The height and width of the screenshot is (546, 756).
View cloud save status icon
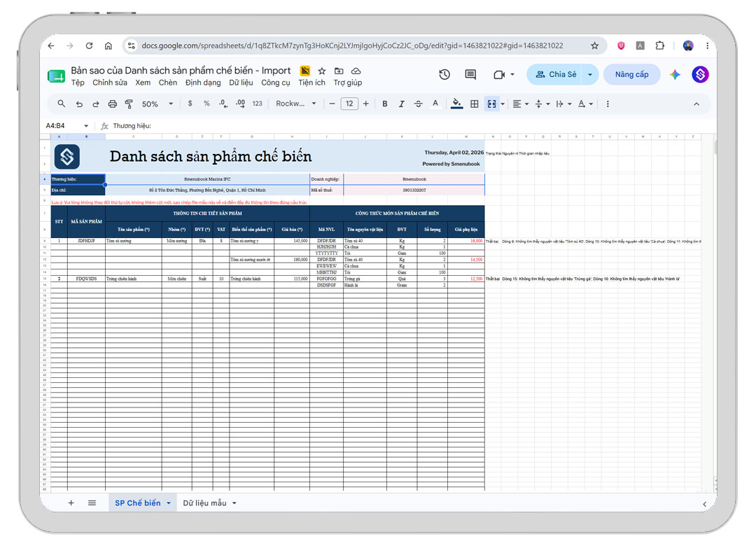point(356,71)
